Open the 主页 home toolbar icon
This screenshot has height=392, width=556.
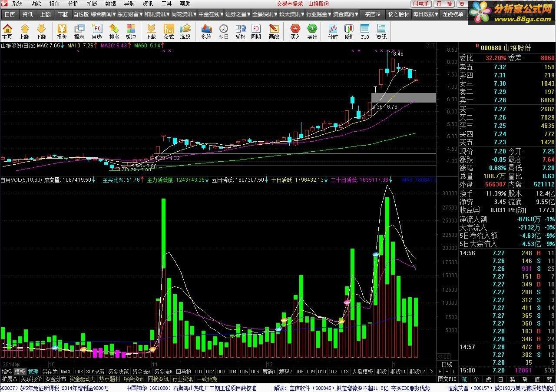tap(7, 32)
